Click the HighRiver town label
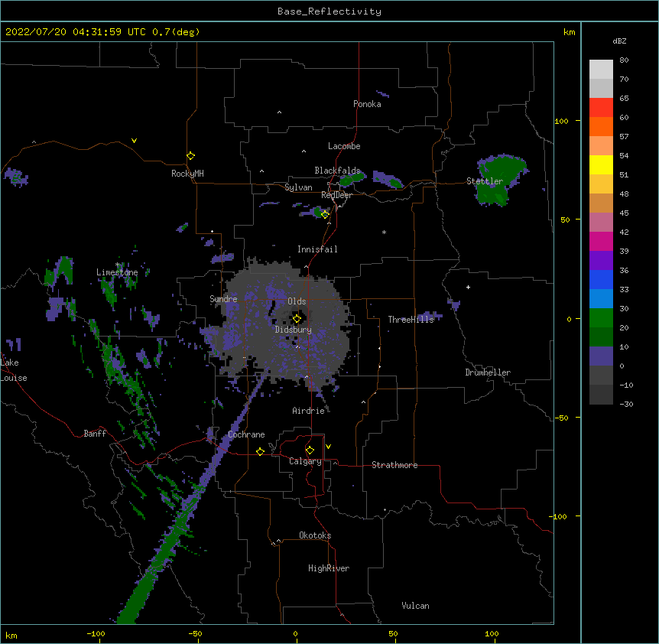 coord(329,568)
